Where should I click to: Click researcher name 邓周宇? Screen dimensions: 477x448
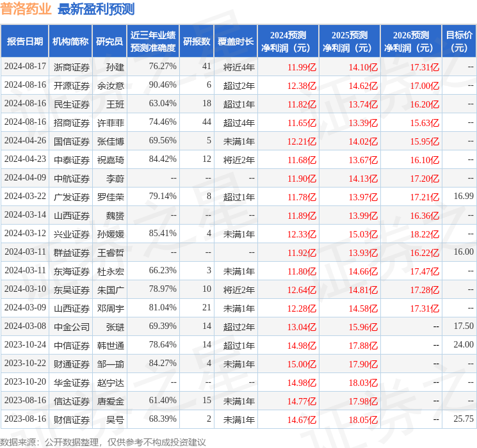click(x=110, y=308)
